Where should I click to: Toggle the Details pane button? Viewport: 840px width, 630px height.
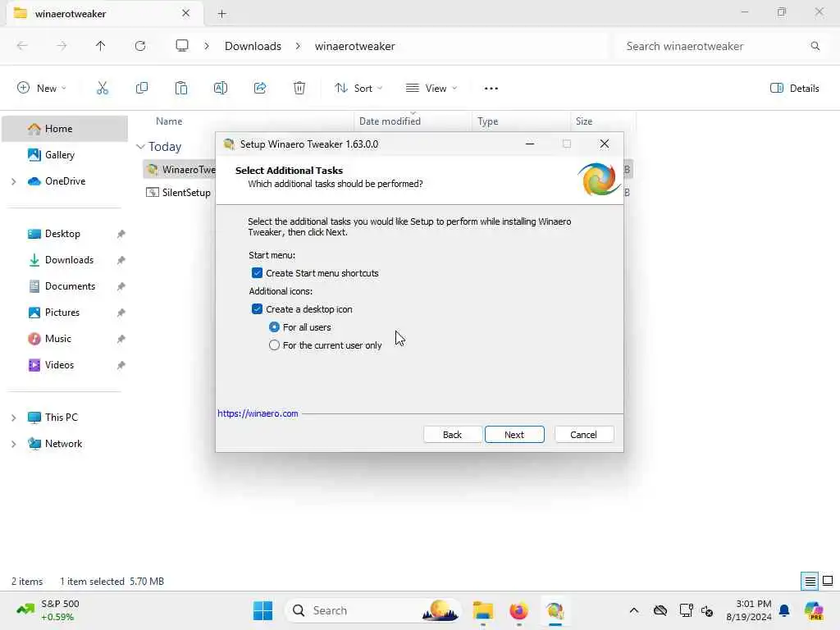coord(794,89)
